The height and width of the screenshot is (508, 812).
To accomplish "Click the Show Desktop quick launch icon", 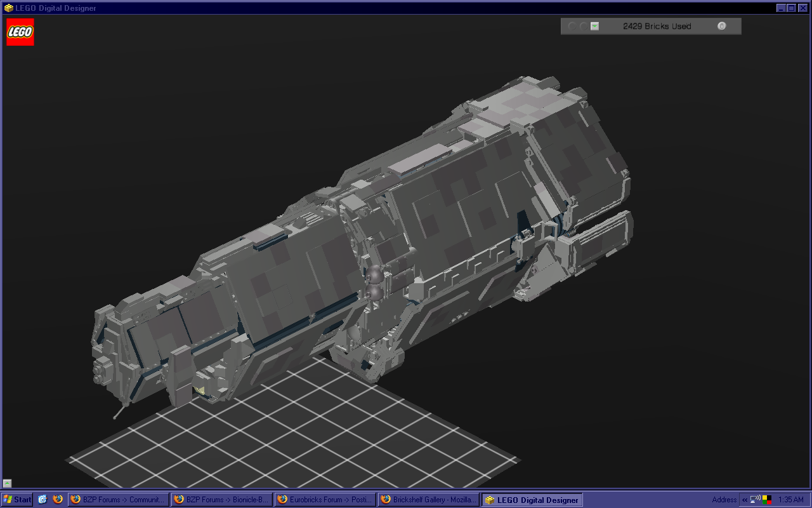I will (43, 500).
